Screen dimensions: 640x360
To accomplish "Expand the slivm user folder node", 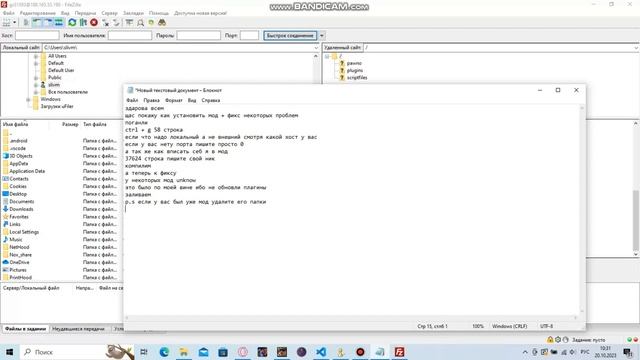I will point(36,85).
